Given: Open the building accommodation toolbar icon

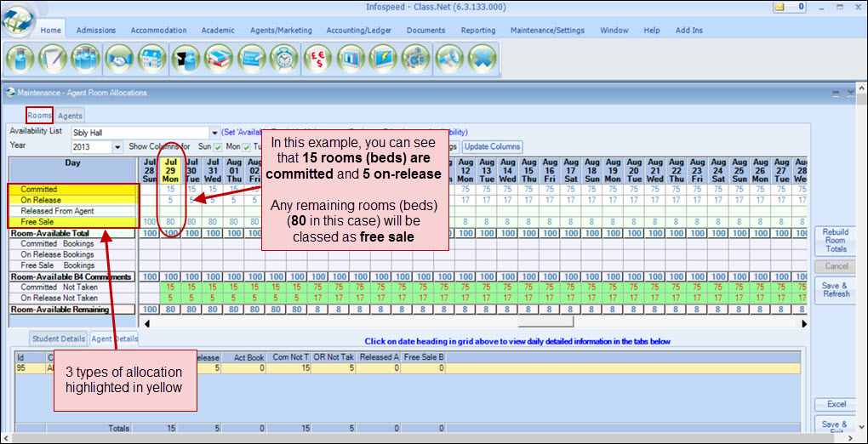Looking at the screenshot, I should coord(151,60).
